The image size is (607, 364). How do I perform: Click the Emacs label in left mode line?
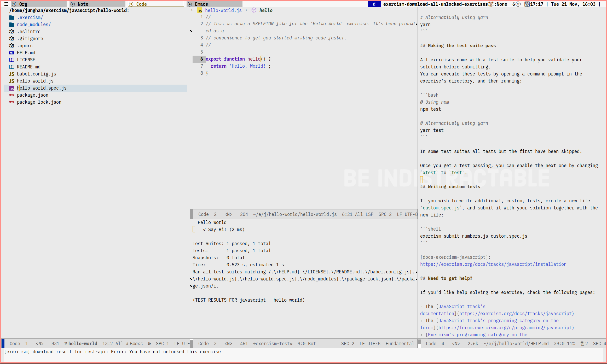point(136,344)
